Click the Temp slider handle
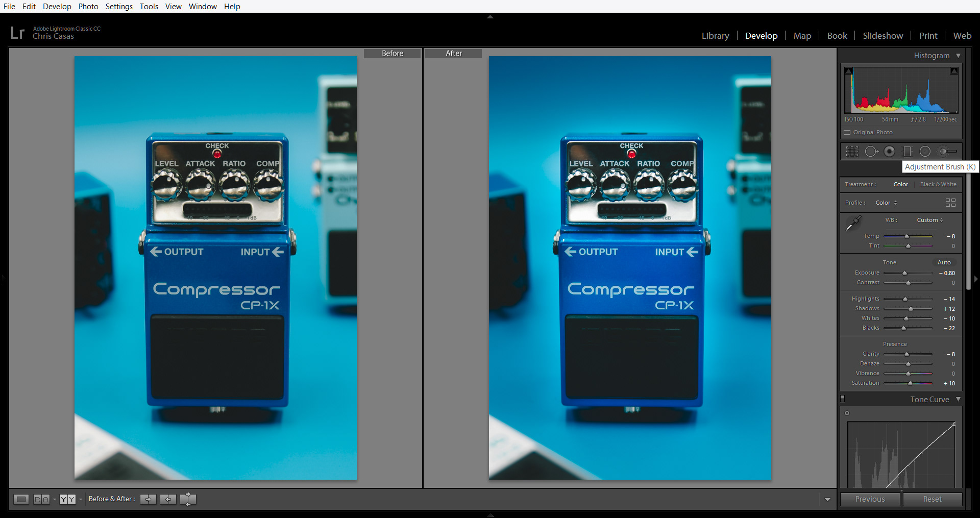Screen dimensions: 980x518 [x=906, y=236]
